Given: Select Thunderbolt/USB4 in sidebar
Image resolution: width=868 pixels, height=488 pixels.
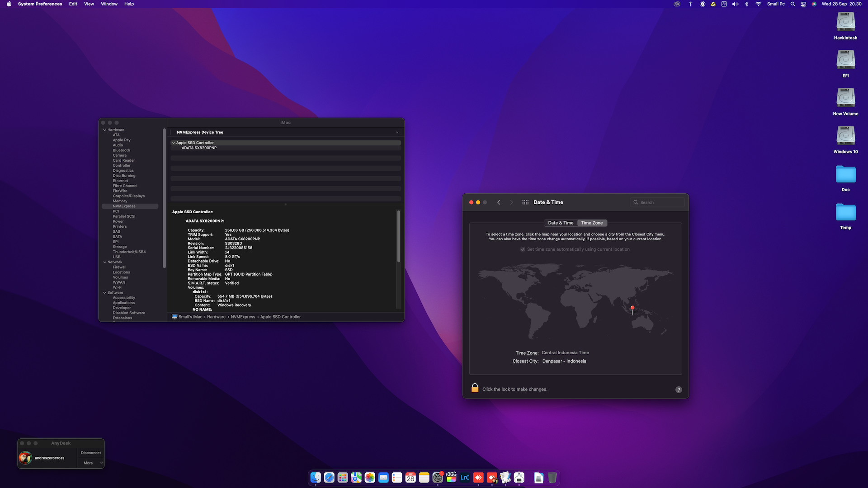Looking at the screenshot, I should click(x=130, y=252).
